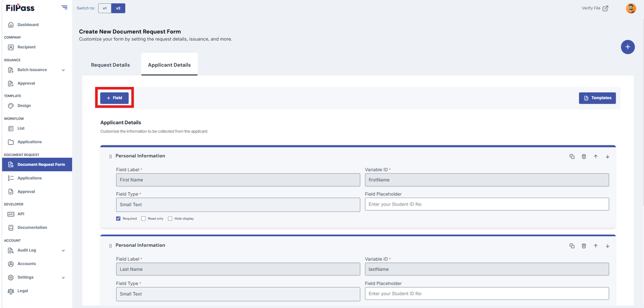Click Last Name's Field Placeholder input
The height and width of the screenshot is (308, 644).
point(487,294)
